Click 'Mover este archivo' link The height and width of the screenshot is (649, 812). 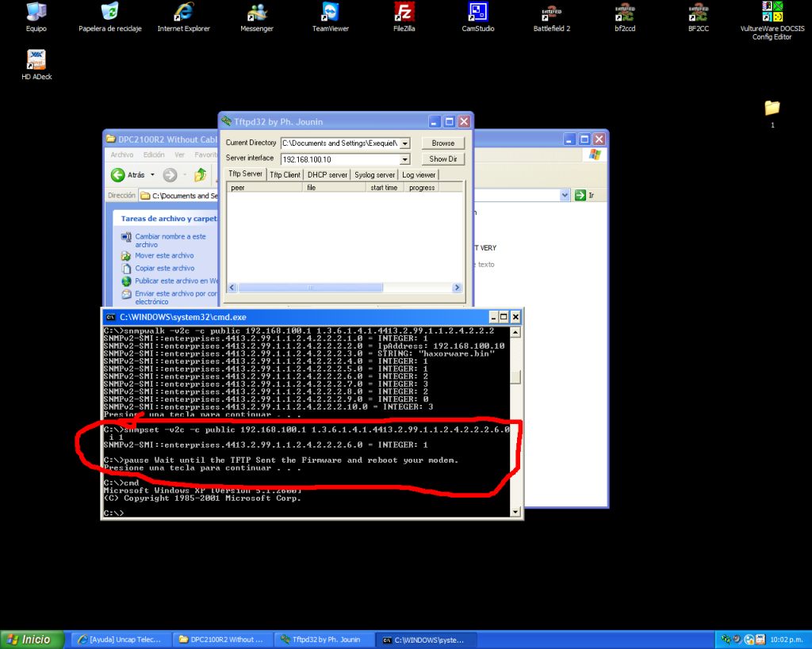click(164, 255)
